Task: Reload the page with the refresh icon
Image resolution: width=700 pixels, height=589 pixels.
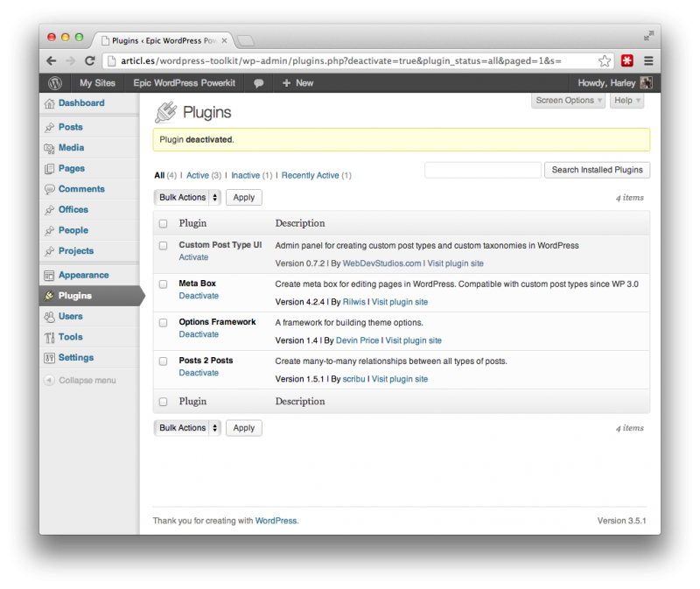Action: point(90,60)
